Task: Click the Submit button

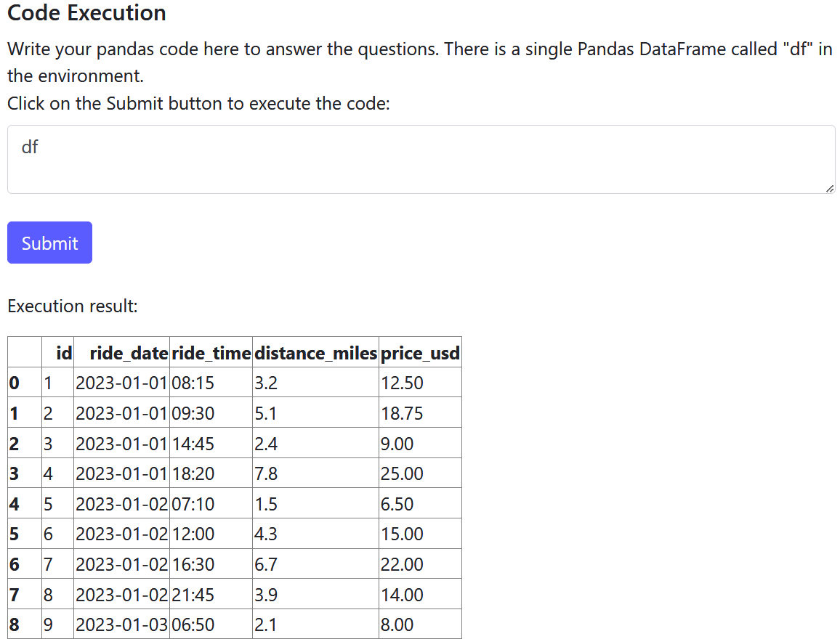Action: pyautogui.click(x=49, y=243)
